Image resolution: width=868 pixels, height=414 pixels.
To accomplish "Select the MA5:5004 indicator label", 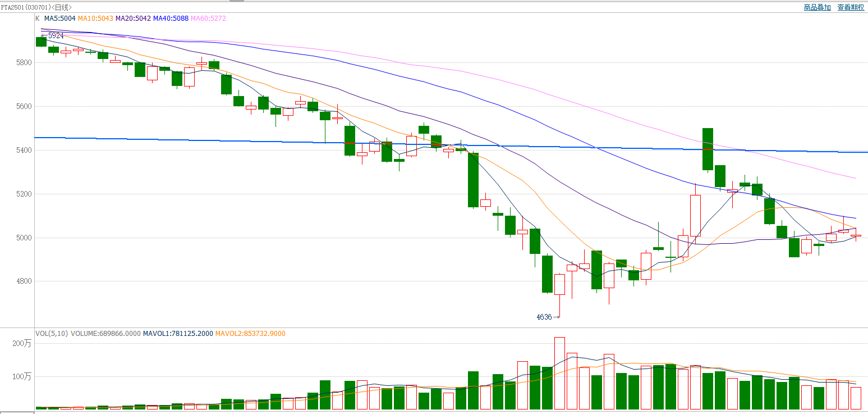I will [x=60, y=19].
